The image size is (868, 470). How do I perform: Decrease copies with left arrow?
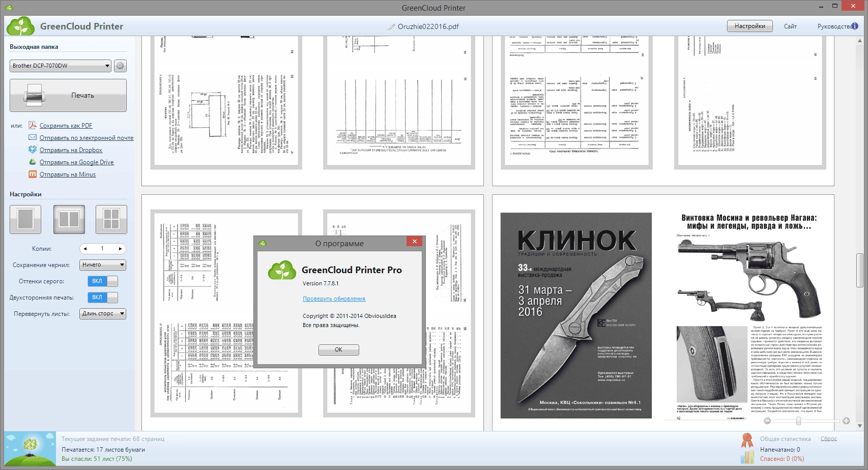pos(85,249)
